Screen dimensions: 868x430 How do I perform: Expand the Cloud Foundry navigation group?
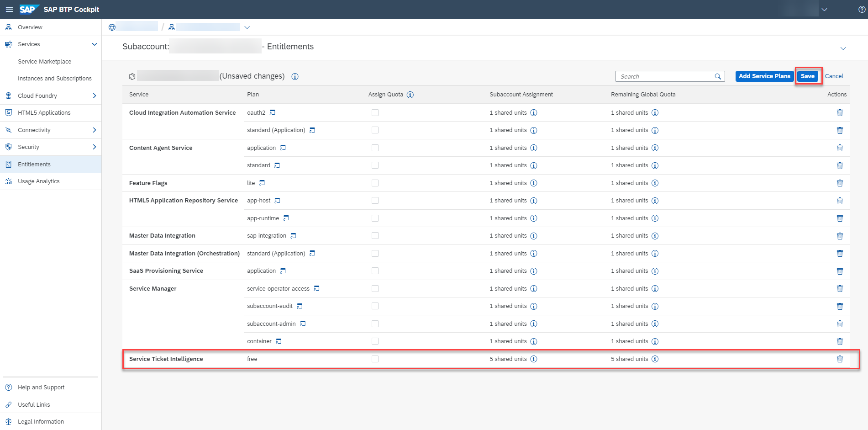coord(95,96)
